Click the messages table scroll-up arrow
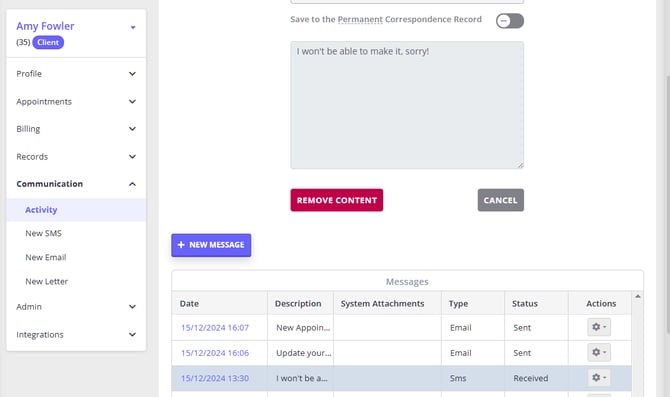This screenshot has width=670, height=397. (x=638, y=296)
